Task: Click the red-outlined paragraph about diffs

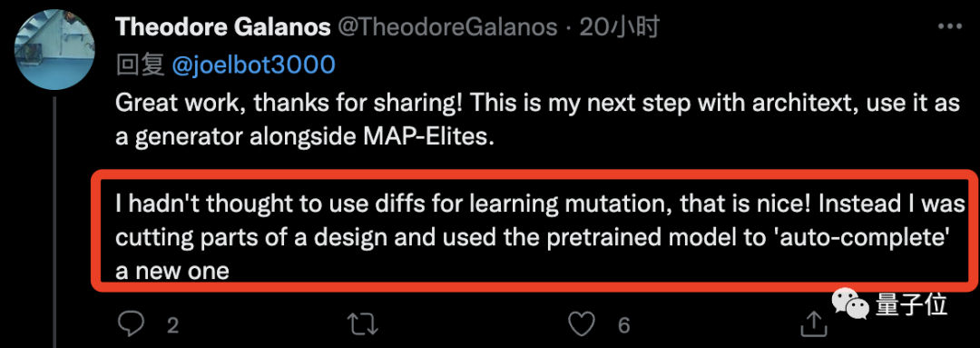Action: point(539,238)
